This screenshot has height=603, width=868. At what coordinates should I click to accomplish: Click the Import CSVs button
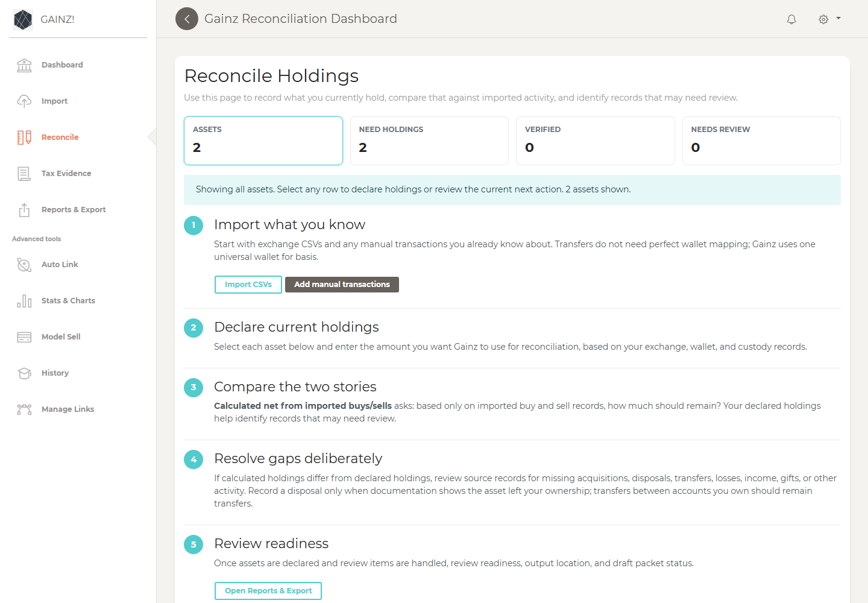pos(248,285)
